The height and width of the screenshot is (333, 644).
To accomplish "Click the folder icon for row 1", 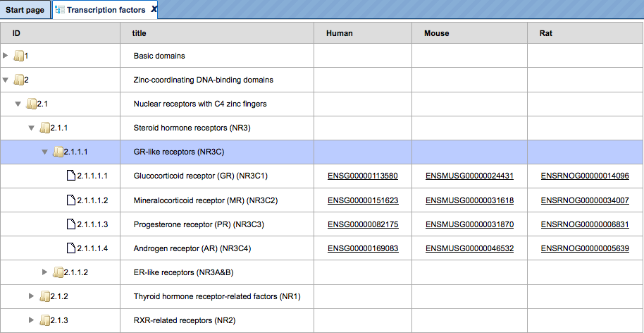I will tap(19, 56).
